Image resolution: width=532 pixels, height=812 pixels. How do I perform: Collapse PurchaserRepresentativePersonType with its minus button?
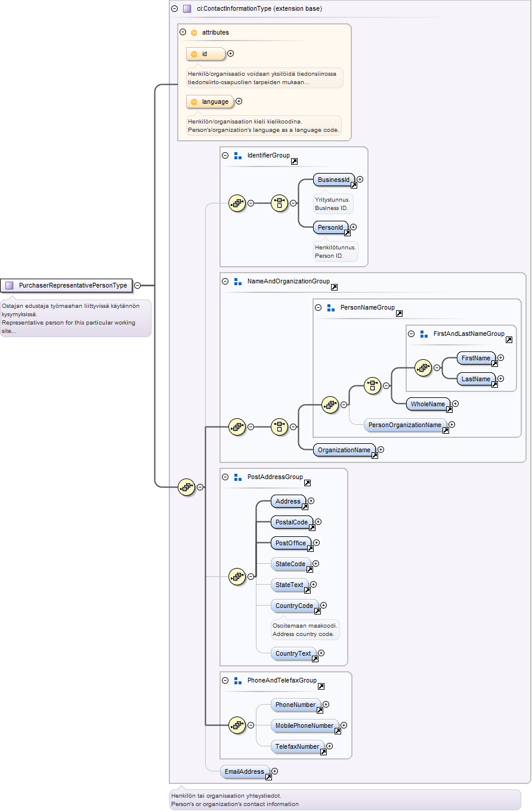138,285
